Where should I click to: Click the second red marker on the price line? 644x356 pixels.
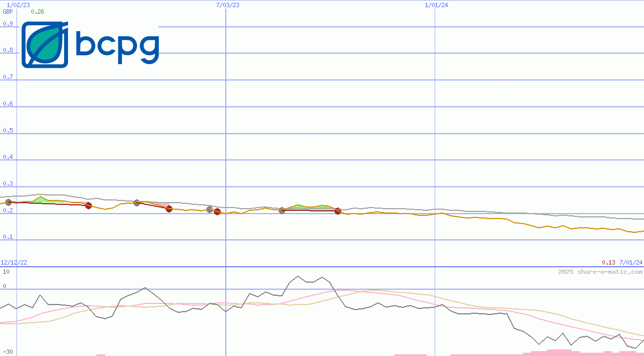169,209
